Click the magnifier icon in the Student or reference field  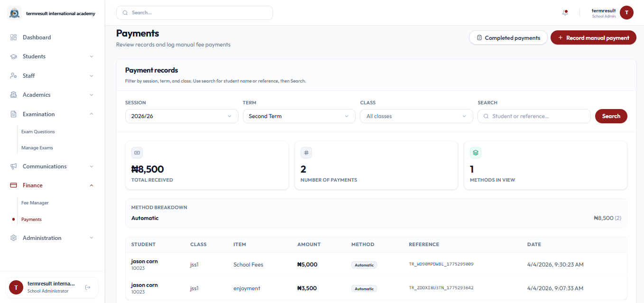pyautogui.click(x=486, y=116)
